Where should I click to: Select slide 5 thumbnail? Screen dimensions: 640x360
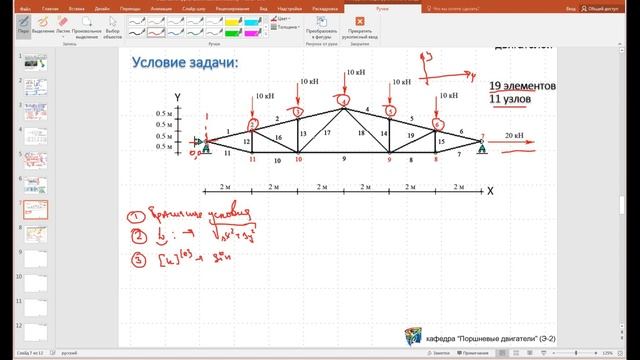36,161
